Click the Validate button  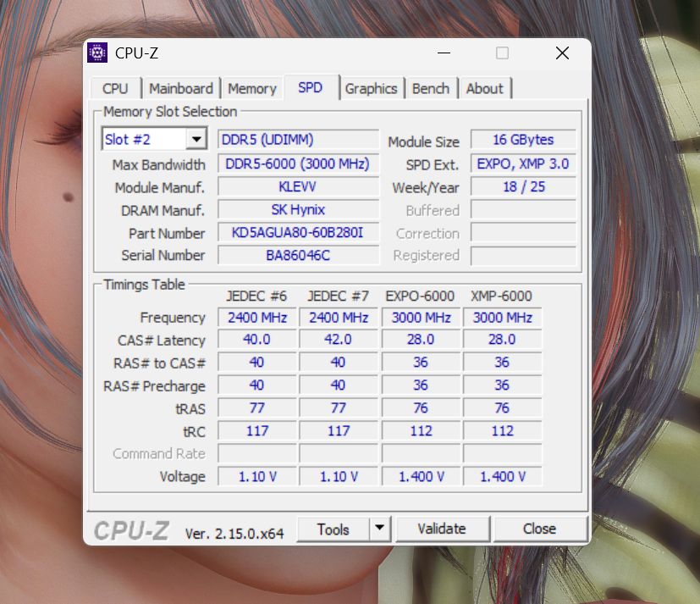[x=442, y=529]
